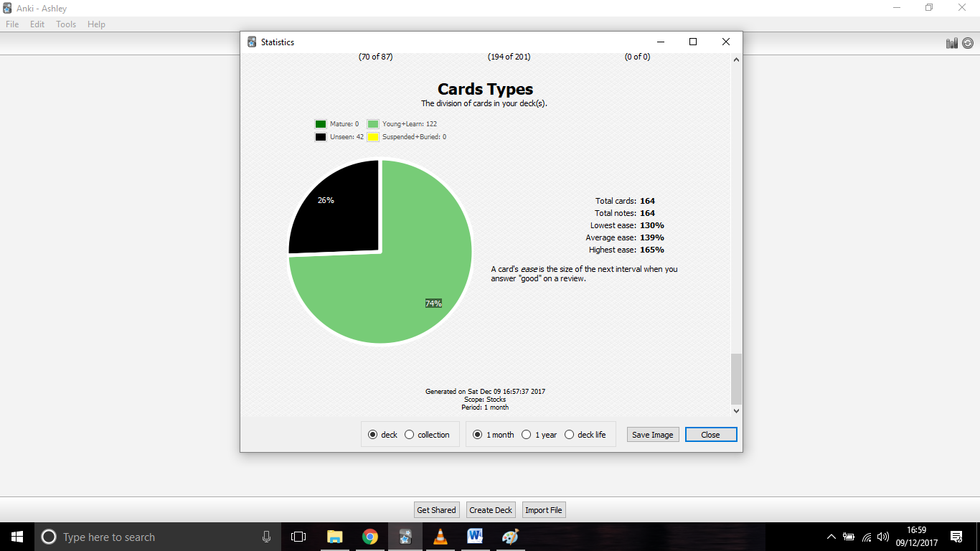
Task: Click the "Generated on Sat Dec 09" timestamp line
Action: 485,392
